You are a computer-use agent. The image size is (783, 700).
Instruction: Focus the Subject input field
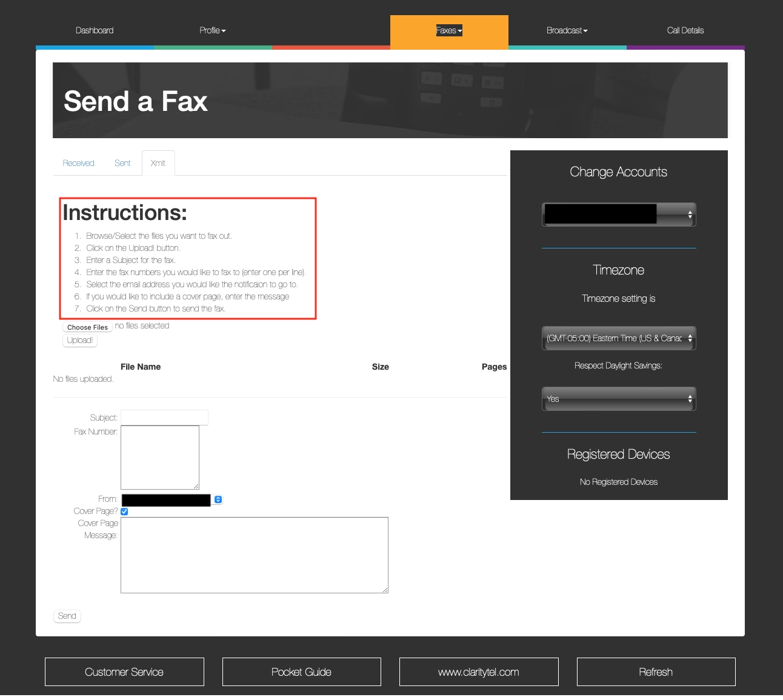[x=164, y=418]
